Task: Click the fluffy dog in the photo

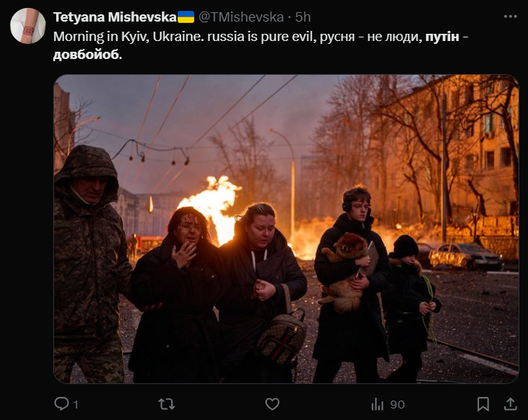Action: (343, 269)
